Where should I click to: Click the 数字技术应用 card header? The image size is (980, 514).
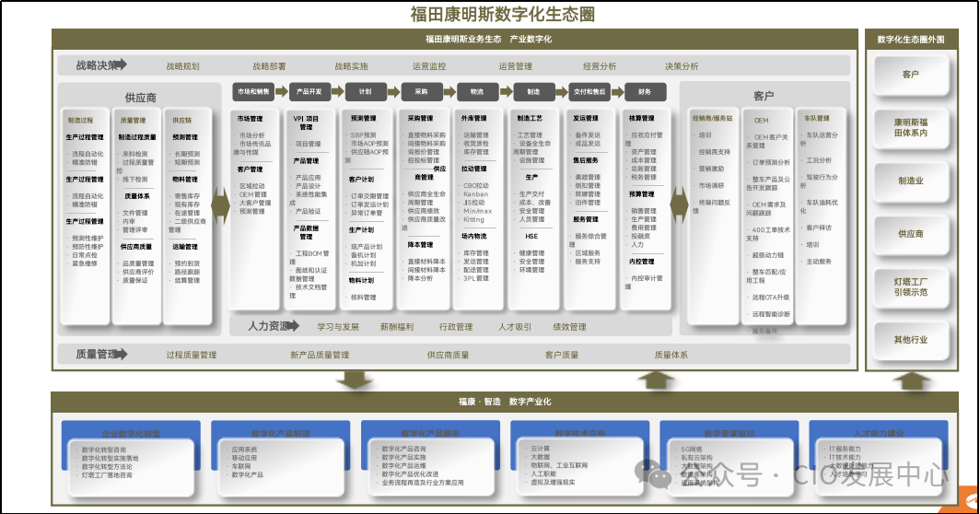580,433
